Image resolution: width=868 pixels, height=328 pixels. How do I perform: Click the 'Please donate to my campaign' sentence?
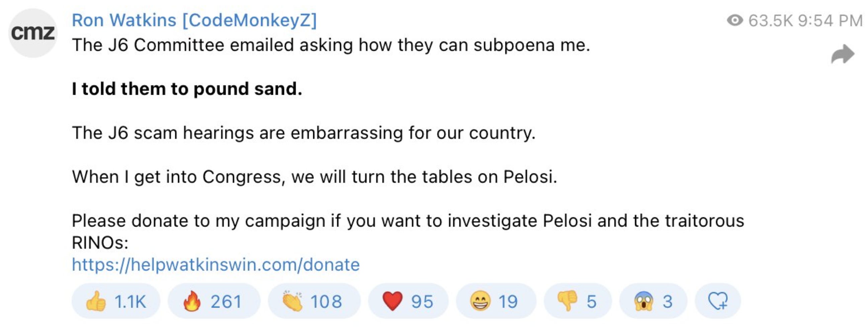point(408,221)
